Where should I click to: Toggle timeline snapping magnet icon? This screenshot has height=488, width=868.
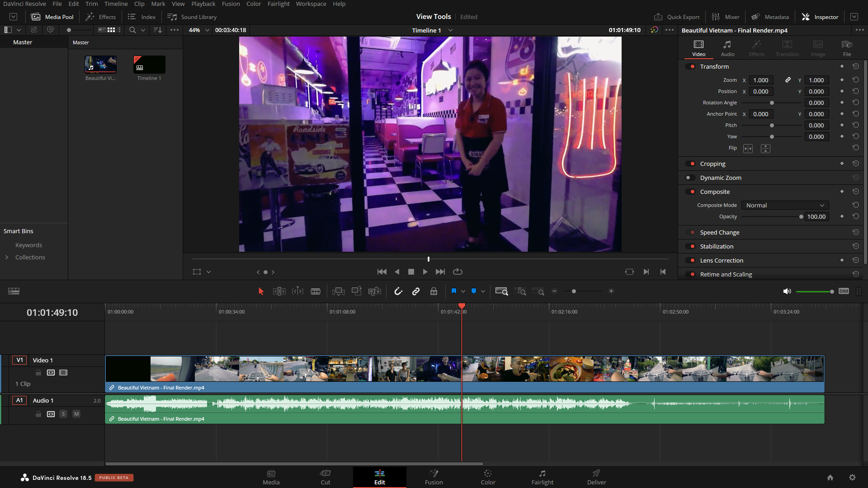point(398,291)
